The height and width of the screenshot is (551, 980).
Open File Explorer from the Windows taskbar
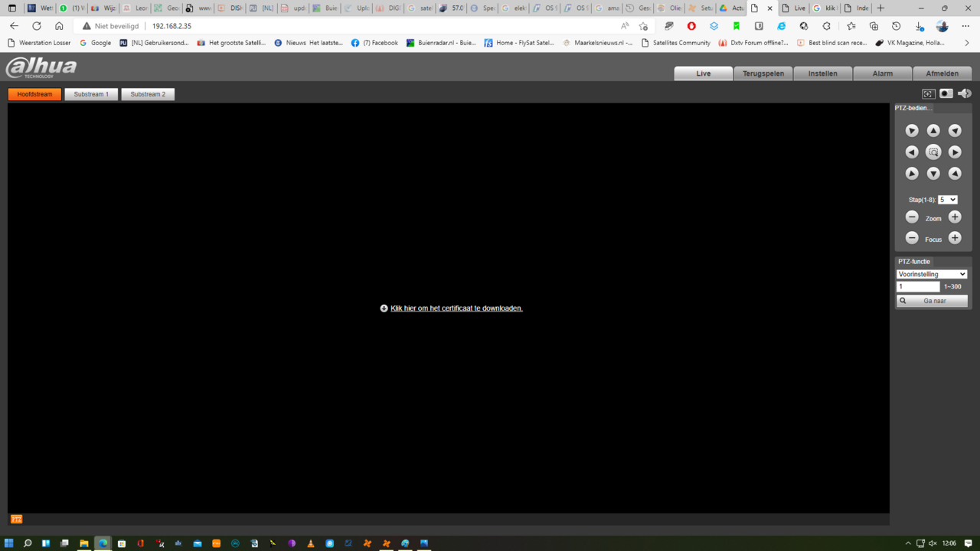[x=83, y=543]
